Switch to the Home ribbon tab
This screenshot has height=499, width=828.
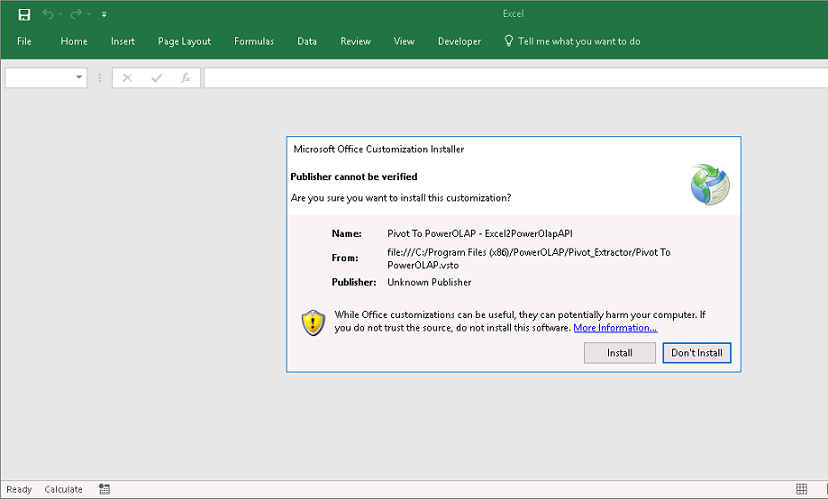point(74,41)
